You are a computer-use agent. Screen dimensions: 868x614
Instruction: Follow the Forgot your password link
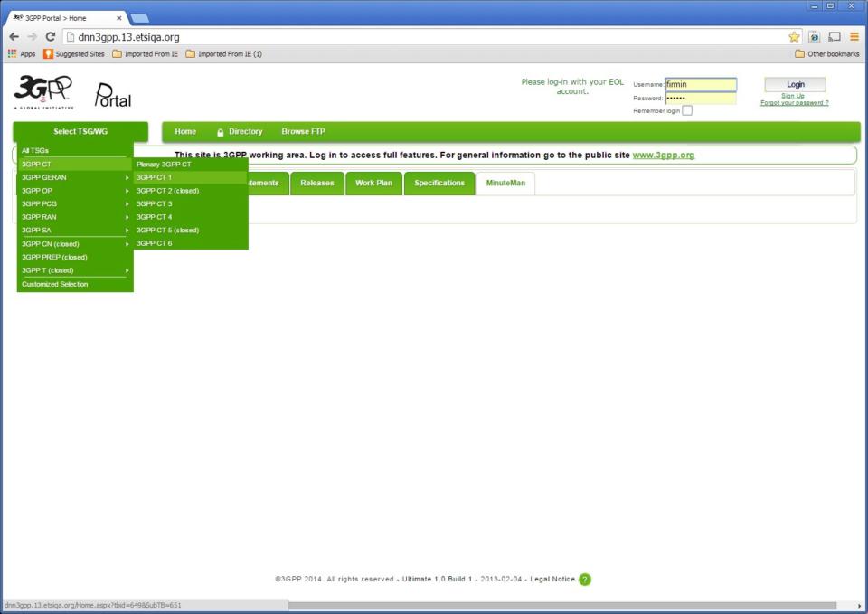pyautogui.click(x=794, y=103)
